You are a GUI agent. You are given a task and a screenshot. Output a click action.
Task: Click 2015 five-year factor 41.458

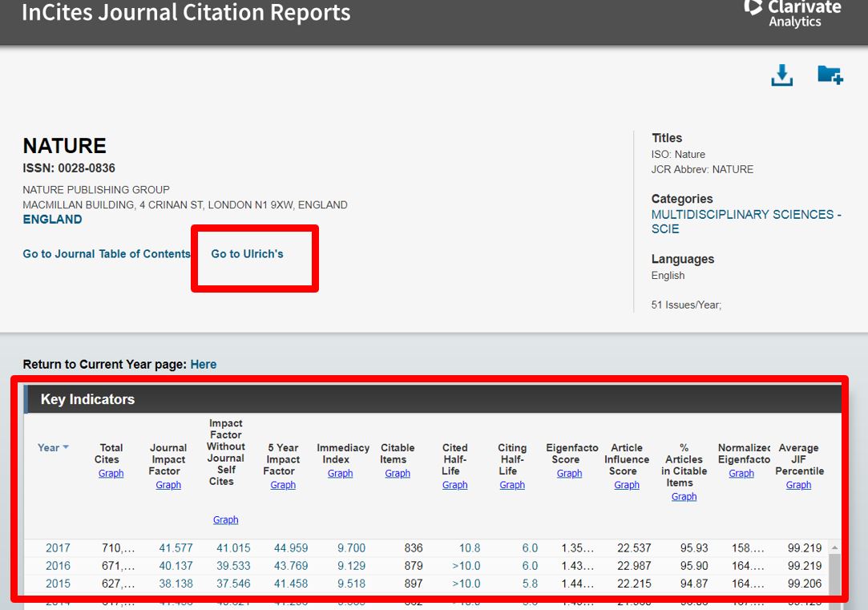point(291,584)
